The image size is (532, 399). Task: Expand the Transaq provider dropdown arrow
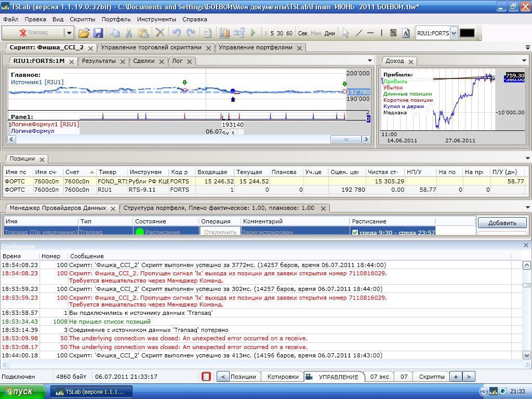coord(69,33)
